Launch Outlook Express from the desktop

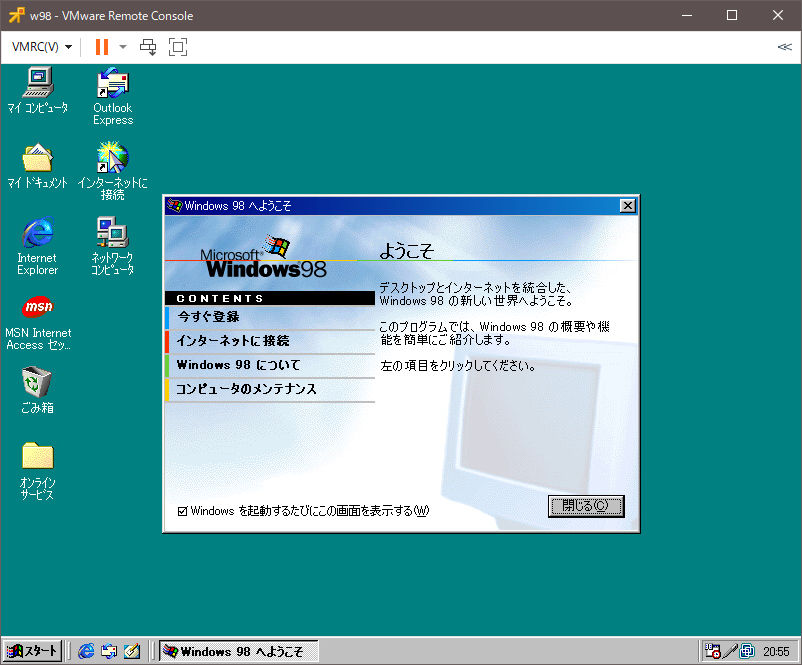click(111, 82)
